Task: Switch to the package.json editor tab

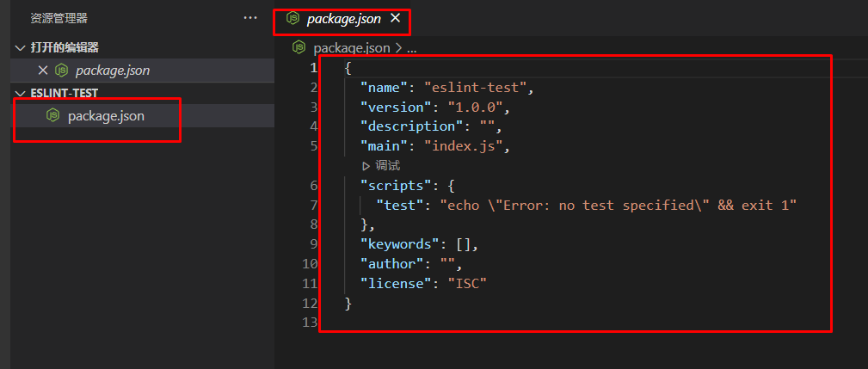Action: 343,18
